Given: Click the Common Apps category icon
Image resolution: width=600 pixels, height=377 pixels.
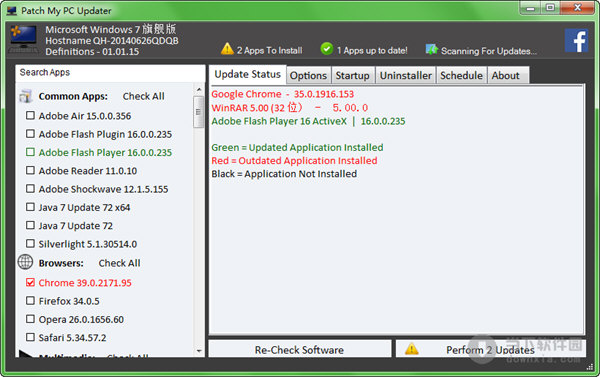Looking at the screenshot, I should pyautogui.click(x=26, y=96).
